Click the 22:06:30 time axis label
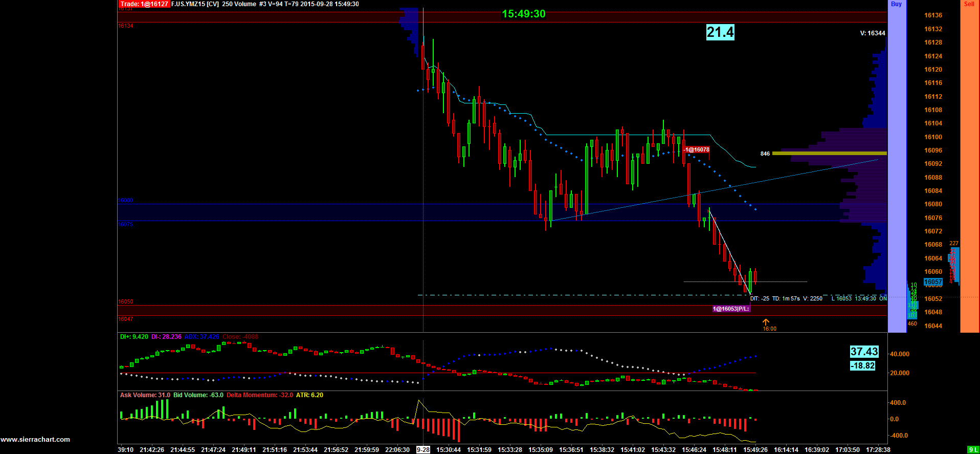This screenshot has height=454, width=980. [x=397, y=450]
